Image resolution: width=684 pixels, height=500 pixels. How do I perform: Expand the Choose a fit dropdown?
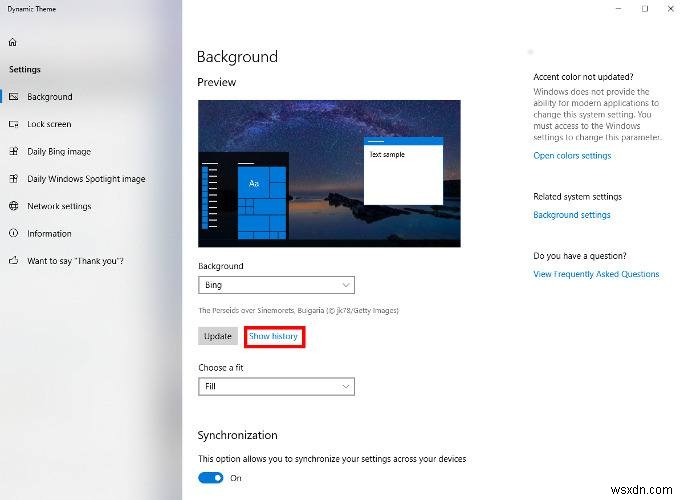276,386
